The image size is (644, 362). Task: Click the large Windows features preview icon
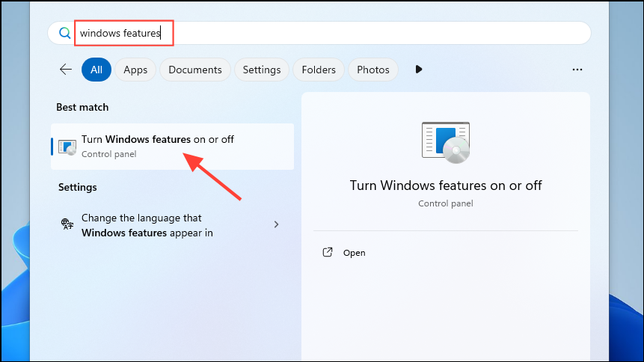tap(446, 142)
